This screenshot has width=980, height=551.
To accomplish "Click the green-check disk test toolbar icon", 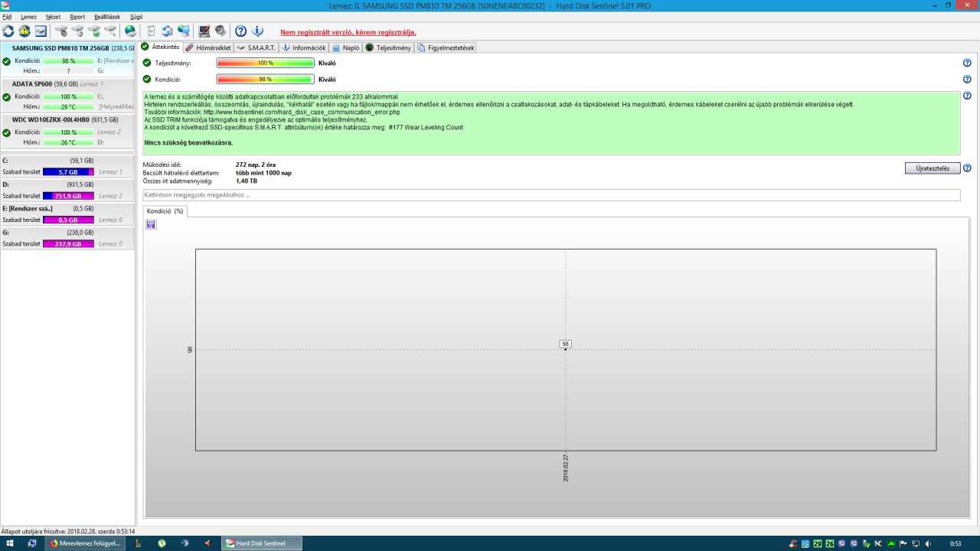I will [94, 31].
